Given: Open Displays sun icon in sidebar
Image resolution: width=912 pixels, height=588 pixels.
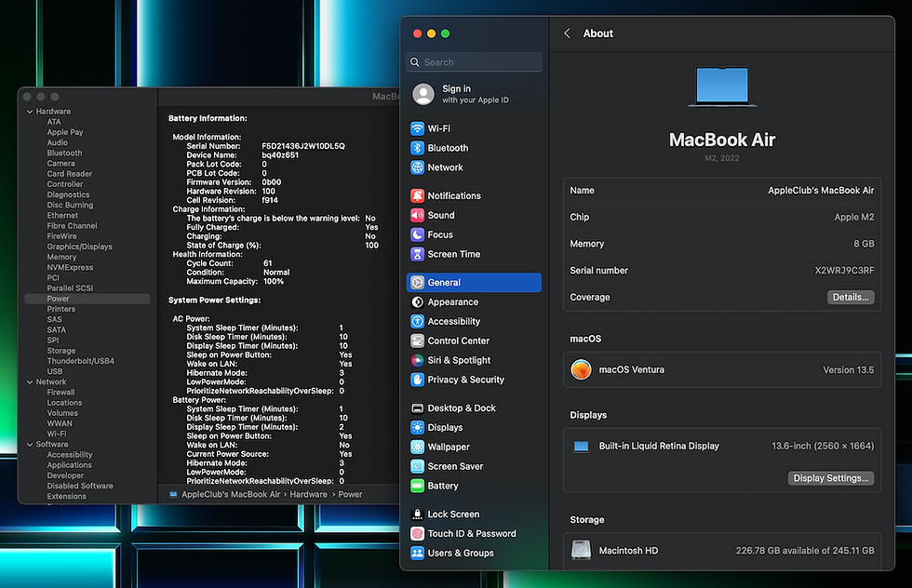Looking at the screenshot, I should (417, 427).
